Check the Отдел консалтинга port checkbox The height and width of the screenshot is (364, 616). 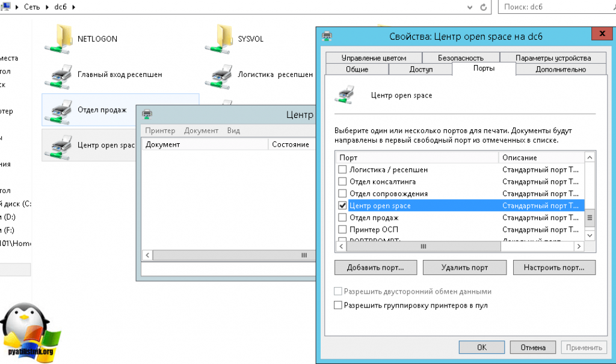[x=342, y=182]
